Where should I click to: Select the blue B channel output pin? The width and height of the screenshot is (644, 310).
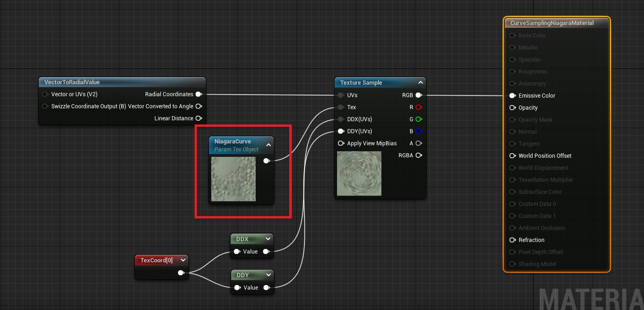(419, 131)
